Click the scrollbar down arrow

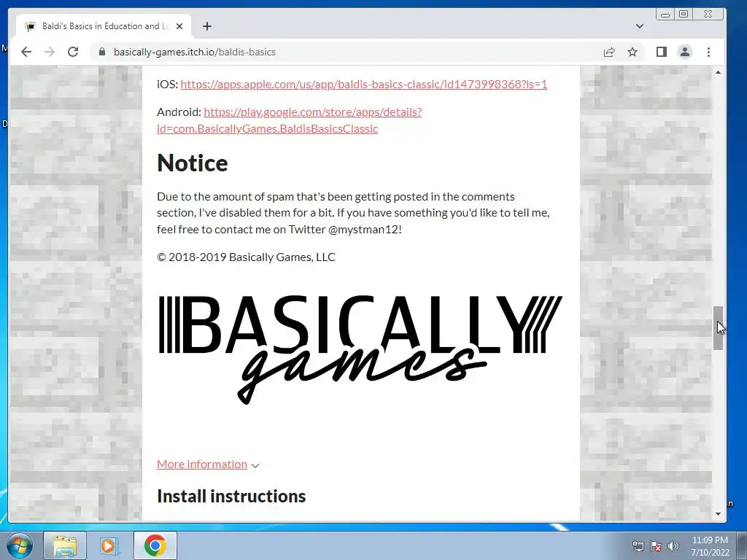pos(718,514)
